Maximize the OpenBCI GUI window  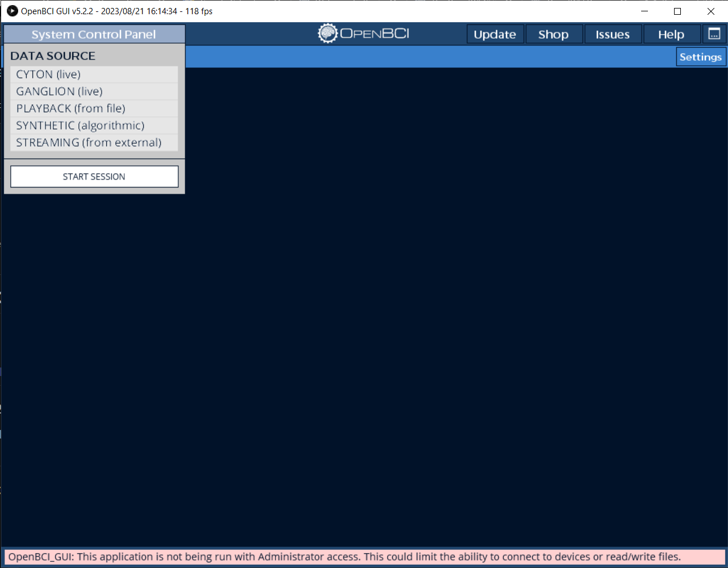[x=677, y=11]
